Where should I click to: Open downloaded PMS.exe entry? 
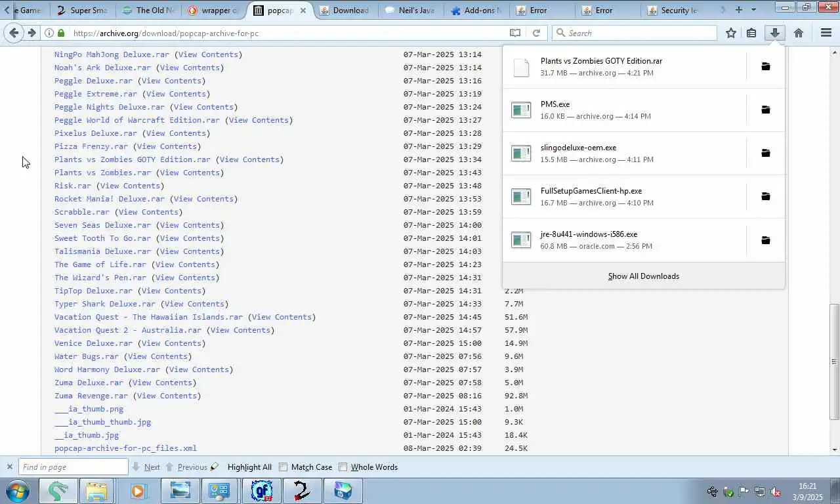[624, 110]
